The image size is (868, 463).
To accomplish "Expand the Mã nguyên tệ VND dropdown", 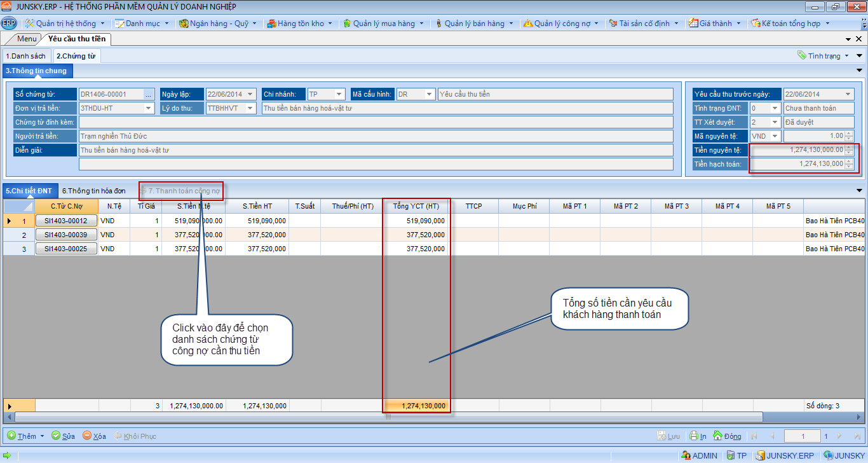I will coord(775,136).
